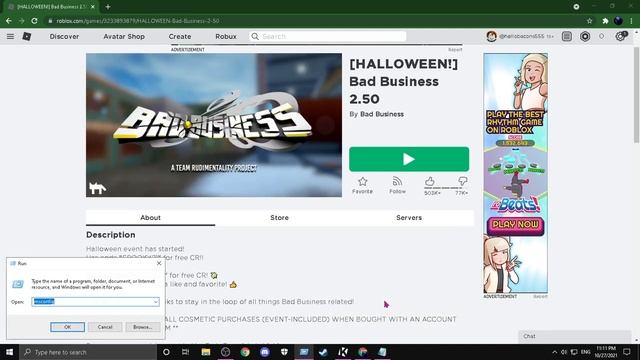The width and height of the screenshot is (640, 360).
Task: Click the taskbar search box
Action: (x=88, y=352)
